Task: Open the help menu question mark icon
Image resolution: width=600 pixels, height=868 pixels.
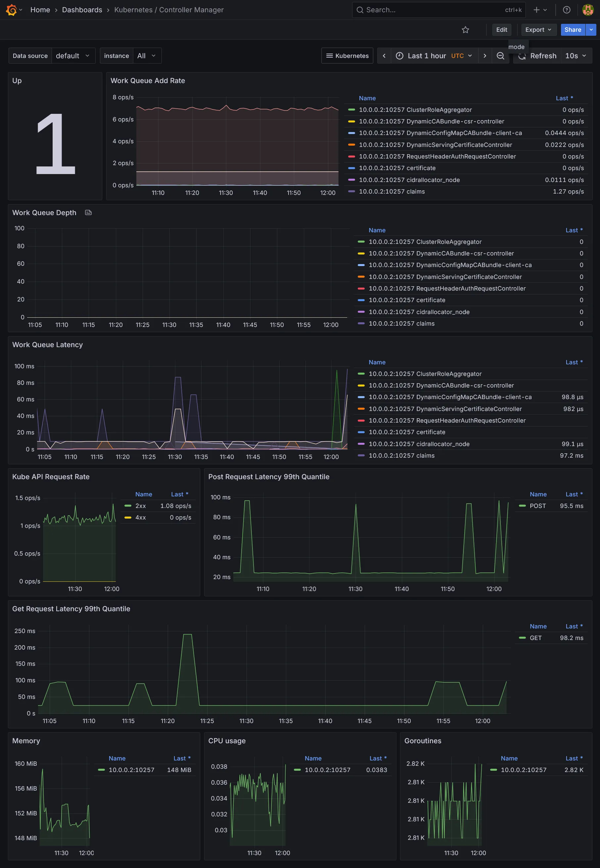Action: [567, 10]
